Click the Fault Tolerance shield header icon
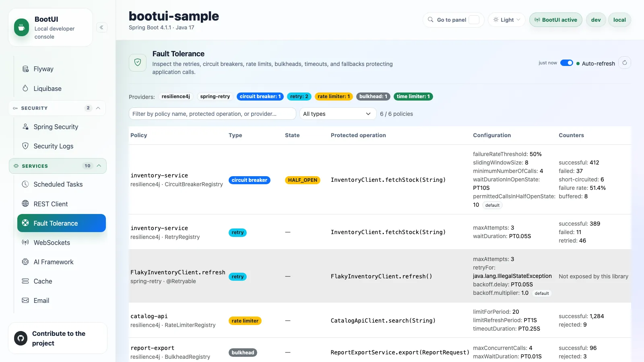The image size is (644, 362). coord(138,63)
